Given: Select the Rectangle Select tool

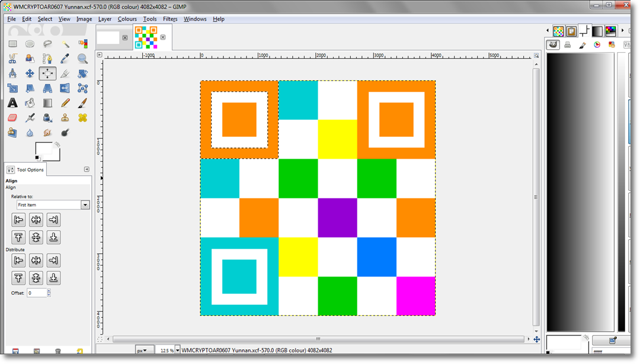Looking at the screenshot, I should tap(12, 44).
